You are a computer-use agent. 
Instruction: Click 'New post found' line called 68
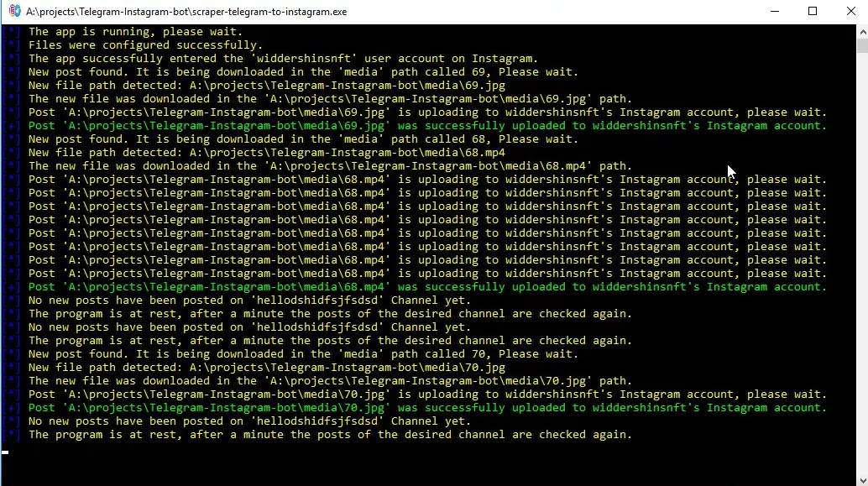(x=303, y=139)
